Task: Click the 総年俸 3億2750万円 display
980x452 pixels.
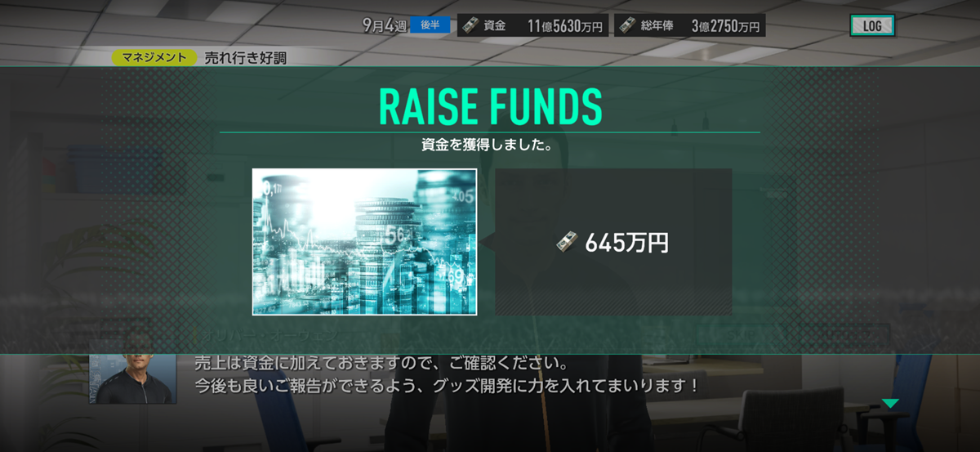Action: [x=689, y=25]
